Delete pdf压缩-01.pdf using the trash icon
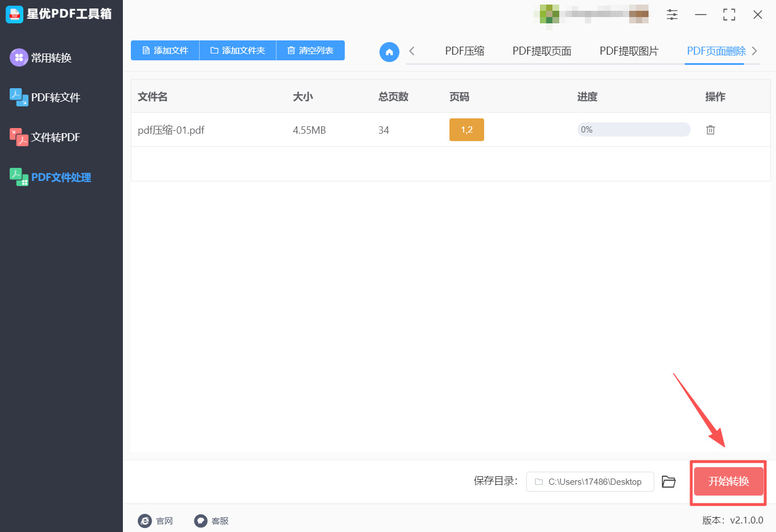Screen dimensions: 776x532 tap(710, 130)
